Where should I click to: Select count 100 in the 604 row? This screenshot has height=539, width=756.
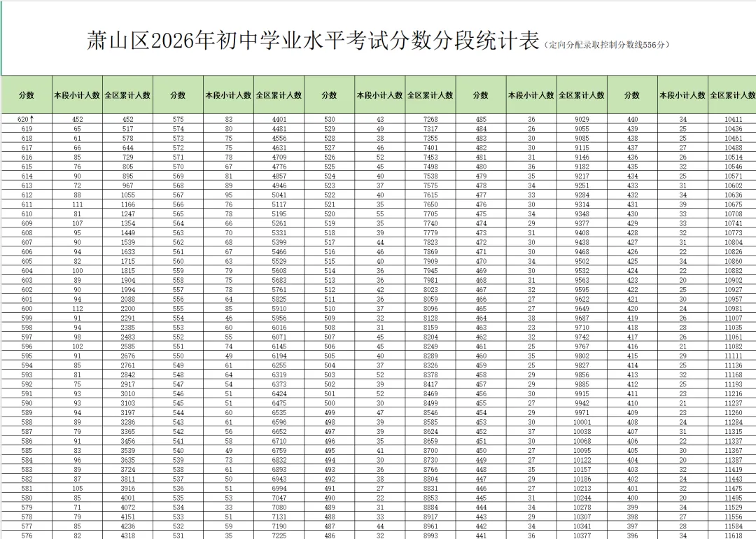77,270
